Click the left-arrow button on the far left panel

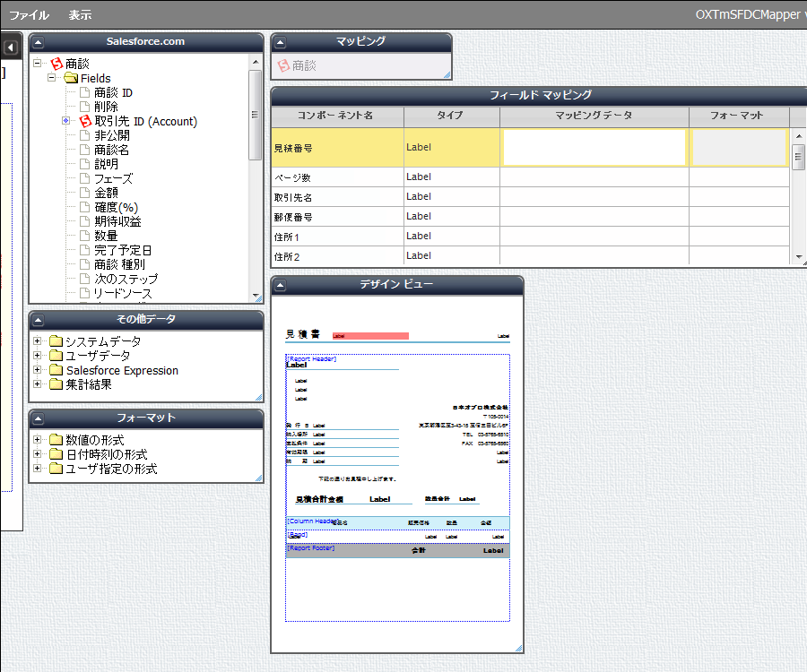[x=11, y=47]
